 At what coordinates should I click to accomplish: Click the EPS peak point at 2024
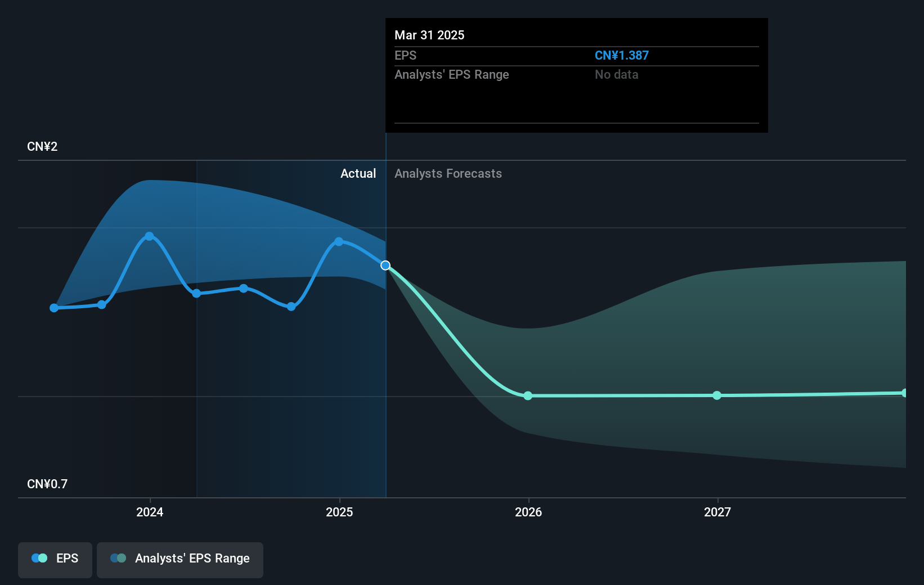click(149, 236)
